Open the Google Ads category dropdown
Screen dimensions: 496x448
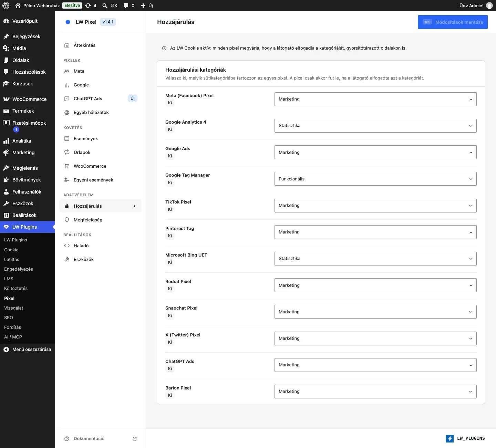pyautogui.click(x=375, y=152)
